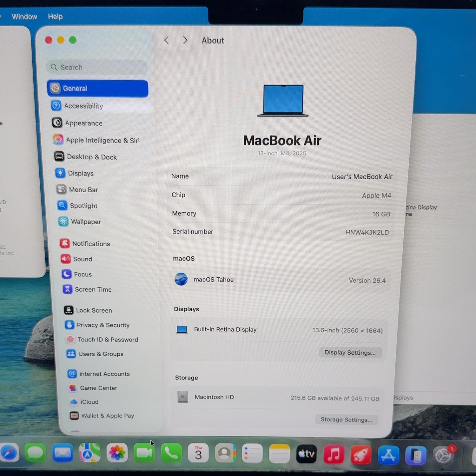Click the Built-in Retina Display icon

coord(182,329)
